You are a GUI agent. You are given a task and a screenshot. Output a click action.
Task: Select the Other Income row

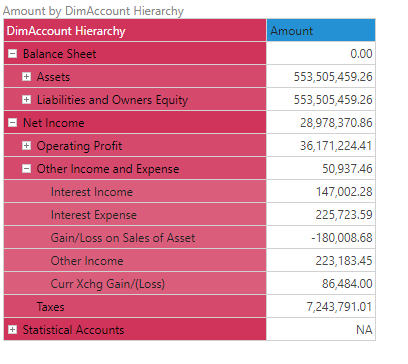tap(135, 261)
